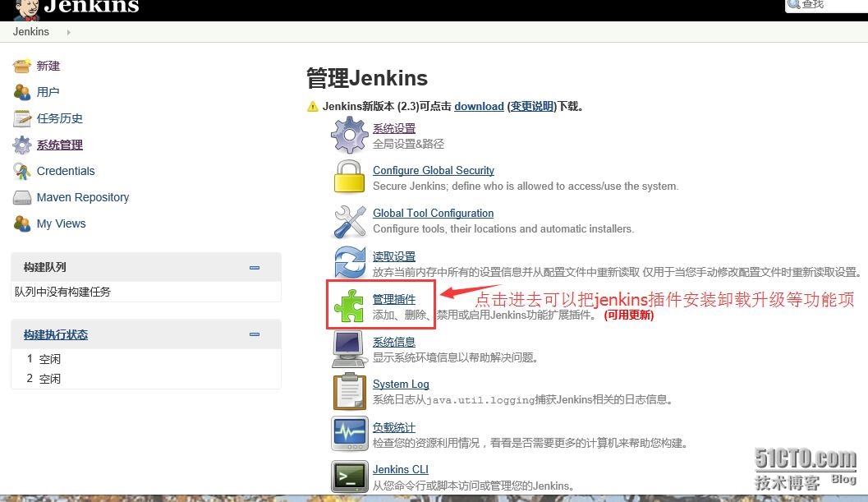Open Maven Repository in the sidebar
This screenshot has width=868, height=502.
pos(83,197)
